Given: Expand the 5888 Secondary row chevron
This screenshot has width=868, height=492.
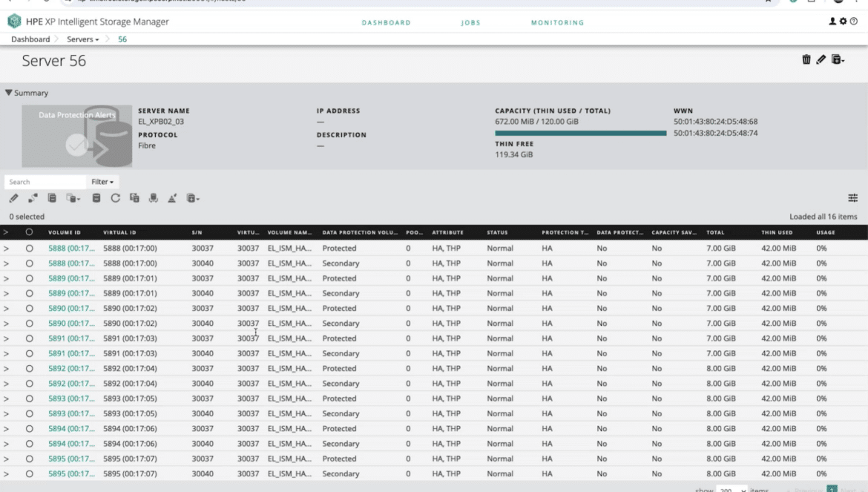Looking at the screenshot, I should click(6, 263).
